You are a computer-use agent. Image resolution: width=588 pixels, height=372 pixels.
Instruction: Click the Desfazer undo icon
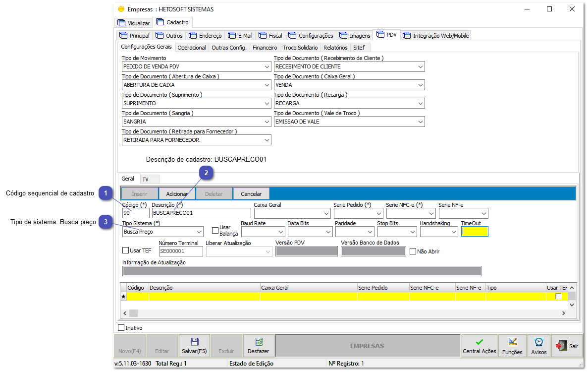pyautogui.click(x=258, y=342)
